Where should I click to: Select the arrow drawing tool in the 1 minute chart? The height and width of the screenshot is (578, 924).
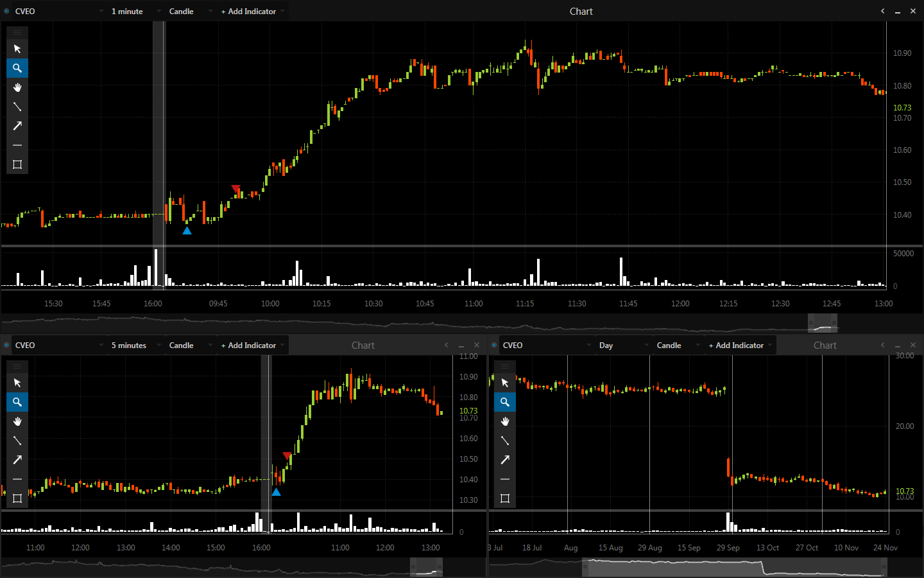(17, 126)
